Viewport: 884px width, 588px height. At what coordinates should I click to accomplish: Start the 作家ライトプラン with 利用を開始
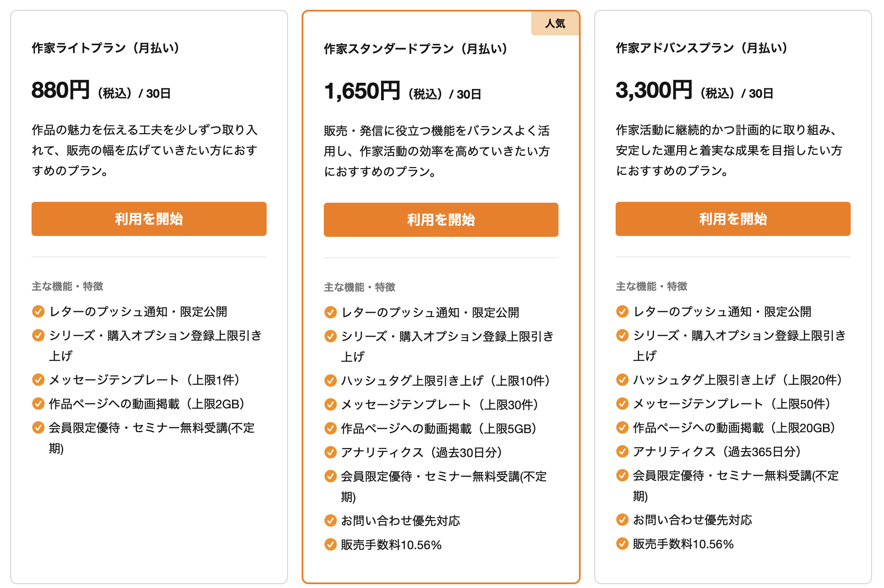[149, 219]
